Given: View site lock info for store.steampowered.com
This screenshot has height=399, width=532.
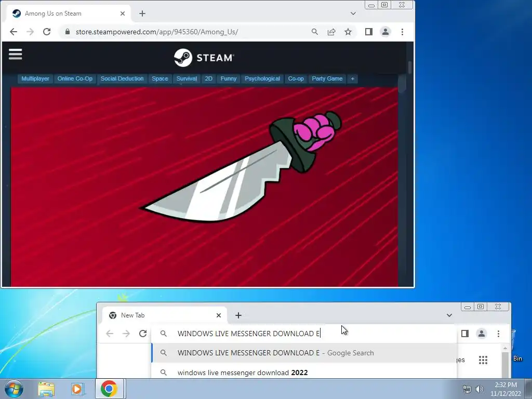Looking at the screenshot, I should [68, 32].
